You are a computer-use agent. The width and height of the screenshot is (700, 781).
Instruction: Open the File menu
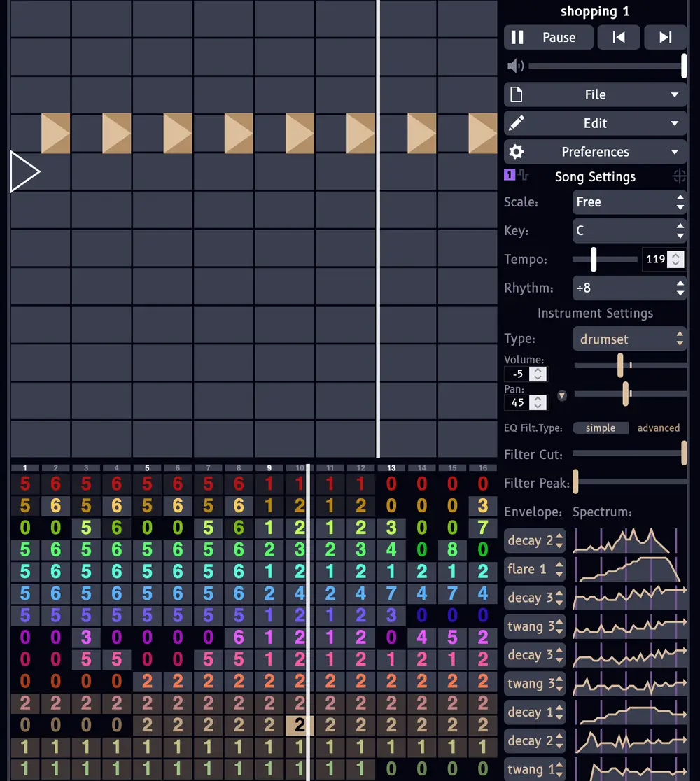[595, 94]
